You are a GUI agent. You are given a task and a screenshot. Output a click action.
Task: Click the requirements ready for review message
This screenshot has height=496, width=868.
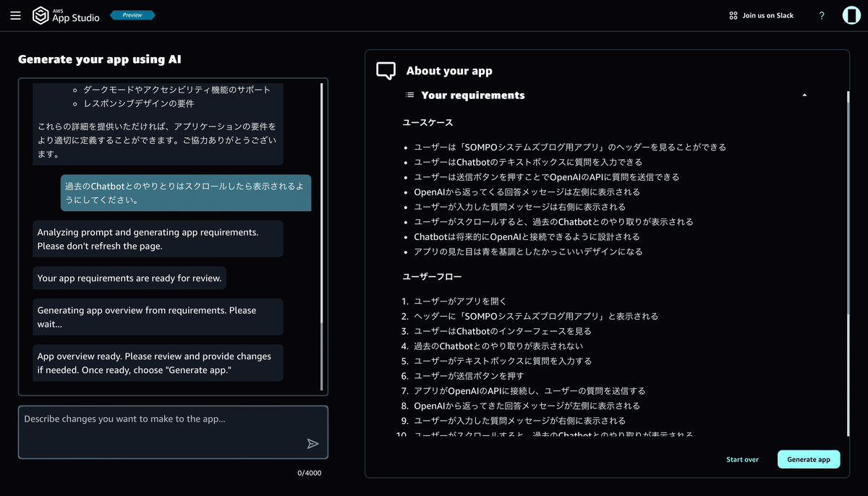(129, 278)
